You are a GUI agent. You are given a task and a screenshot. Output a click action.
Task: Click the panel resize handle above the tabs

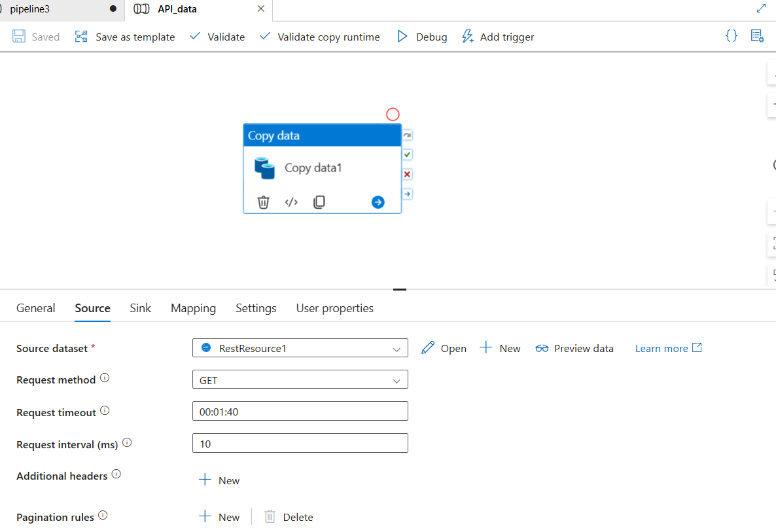point(399,289)
